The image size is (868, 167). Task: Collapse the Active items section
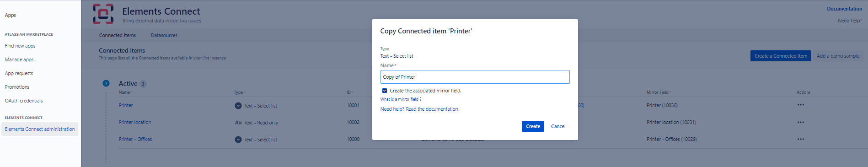point(106,83)
